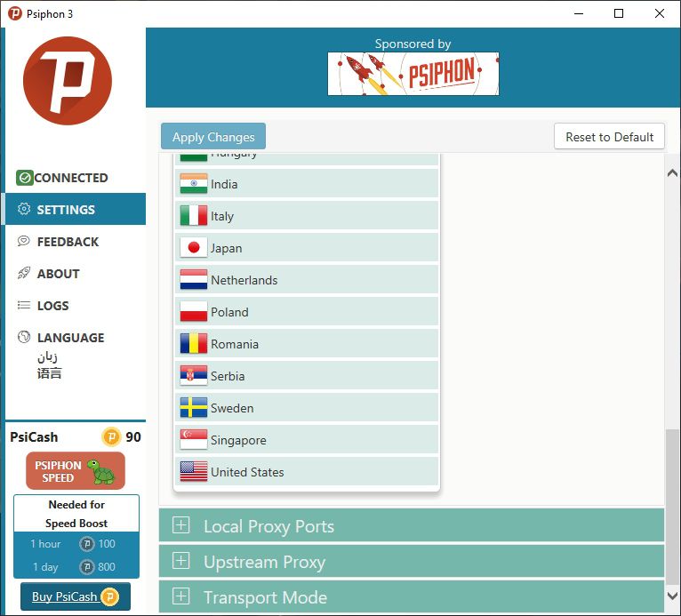Screen dimensions: 681x616
Task: Open the Settings tab
Action: tap(76, 209)
